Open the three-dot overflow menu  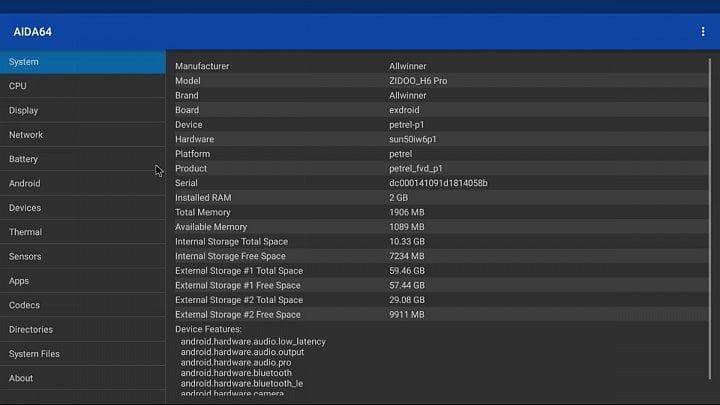click(703, 32)
